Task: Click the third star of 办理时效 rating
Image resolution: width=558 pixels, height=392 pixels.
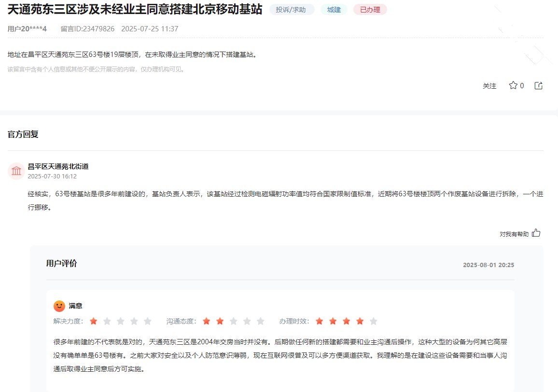Action: click(347, 321)
